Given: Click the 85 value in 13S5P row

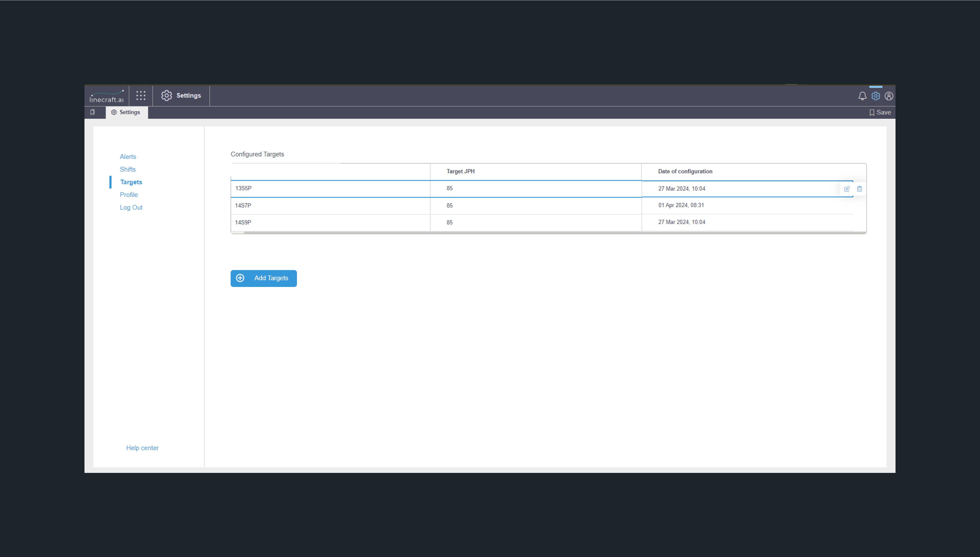Looking at the screenshot, I should coord(450,188).
